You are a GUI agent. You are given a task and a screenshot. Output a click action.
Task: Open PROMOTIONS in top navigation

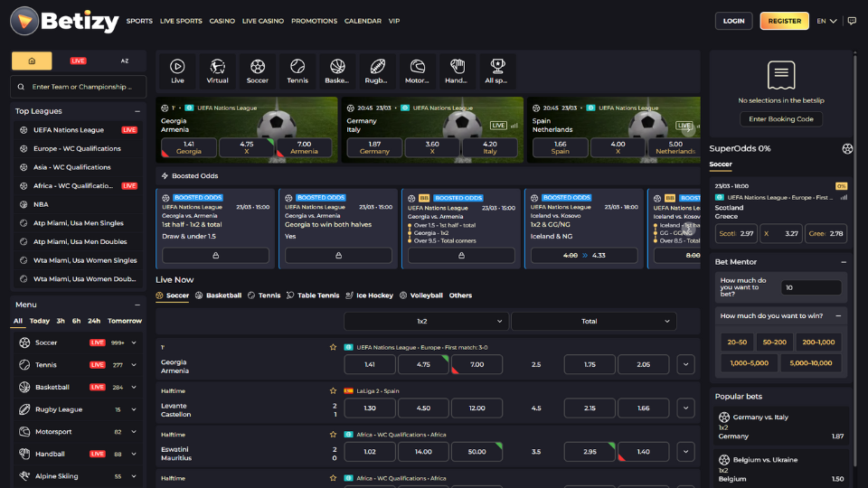(314, 21)
